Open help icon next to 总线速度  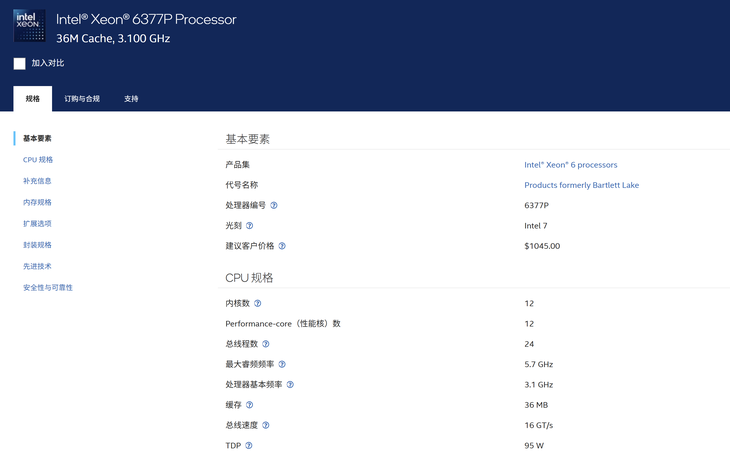pyautogui.click(x=266, y=425)
